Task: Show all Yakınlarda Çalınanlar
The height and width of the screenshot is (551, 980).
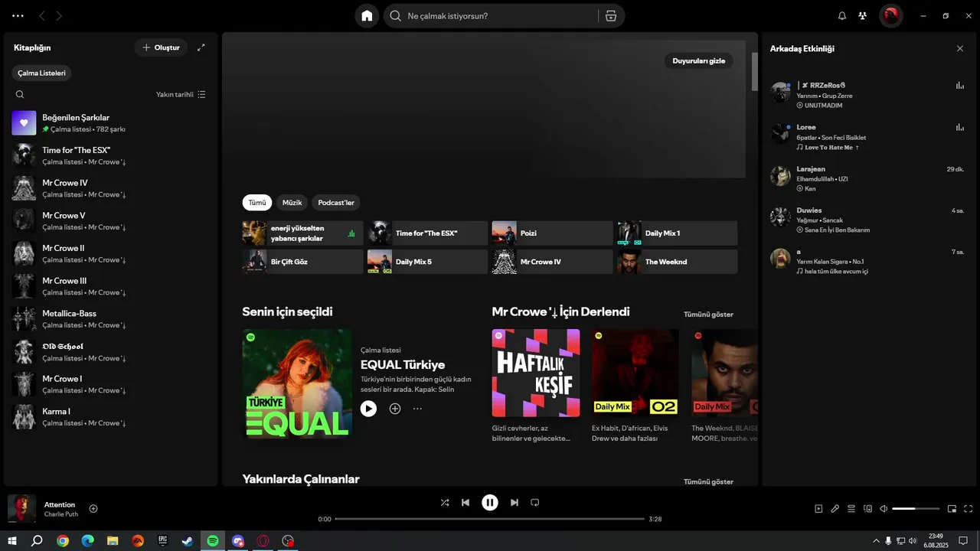Action: coord(708,482)
